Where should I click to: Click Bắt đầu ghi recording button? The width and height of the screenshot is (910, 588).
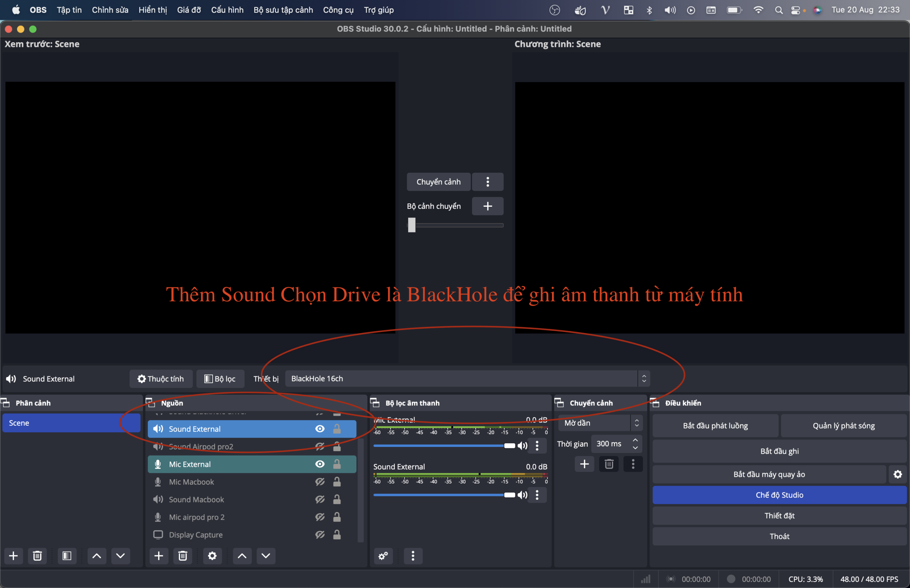click(x=780, y=451)
